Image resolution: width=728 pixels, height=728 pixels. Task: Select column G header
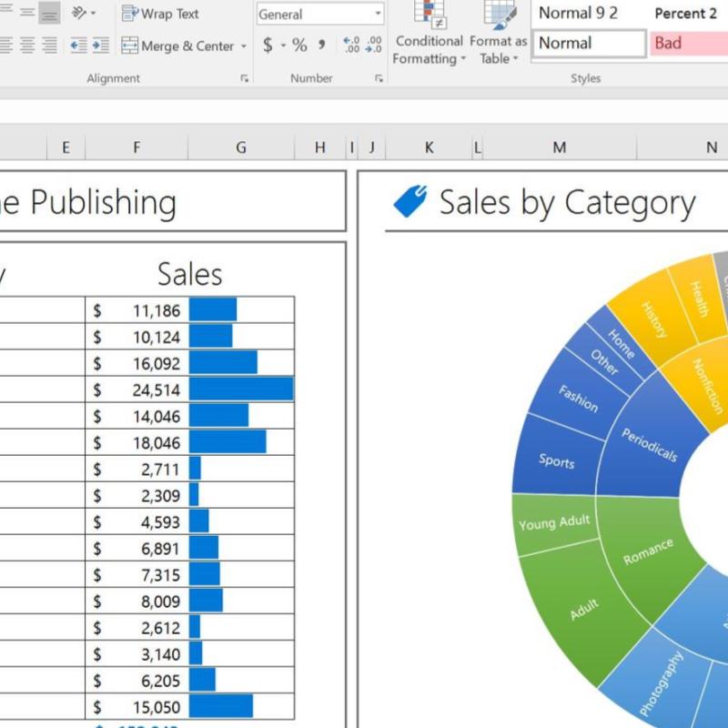pyautogui.click(x=240, y=147)
